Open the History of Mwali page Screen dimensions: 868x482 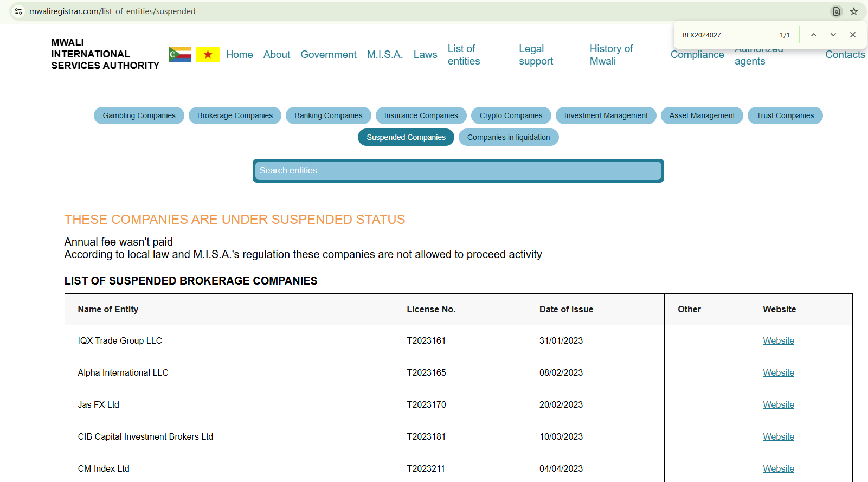coord(611,55)
